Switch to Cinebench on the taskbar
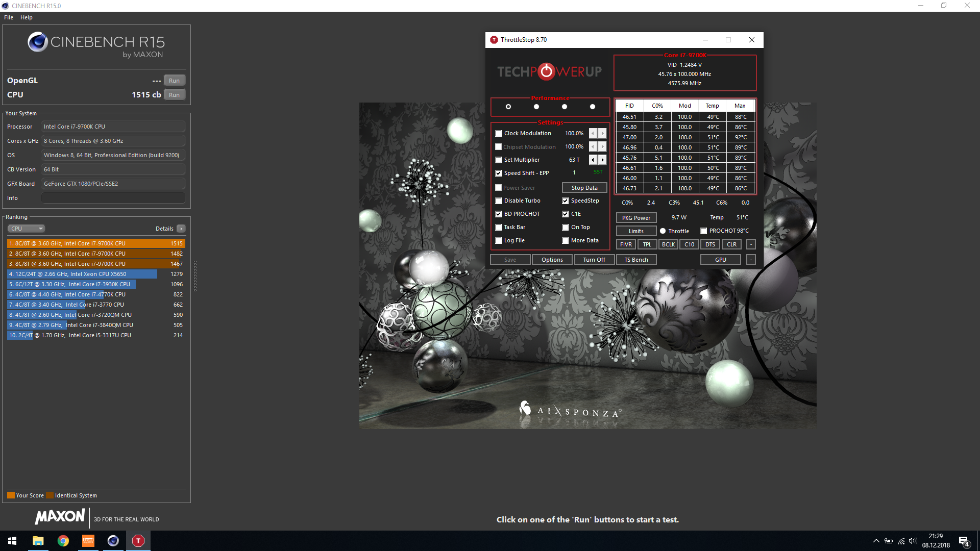The width and height of the screenshot is (980, 551). [113, 541]
